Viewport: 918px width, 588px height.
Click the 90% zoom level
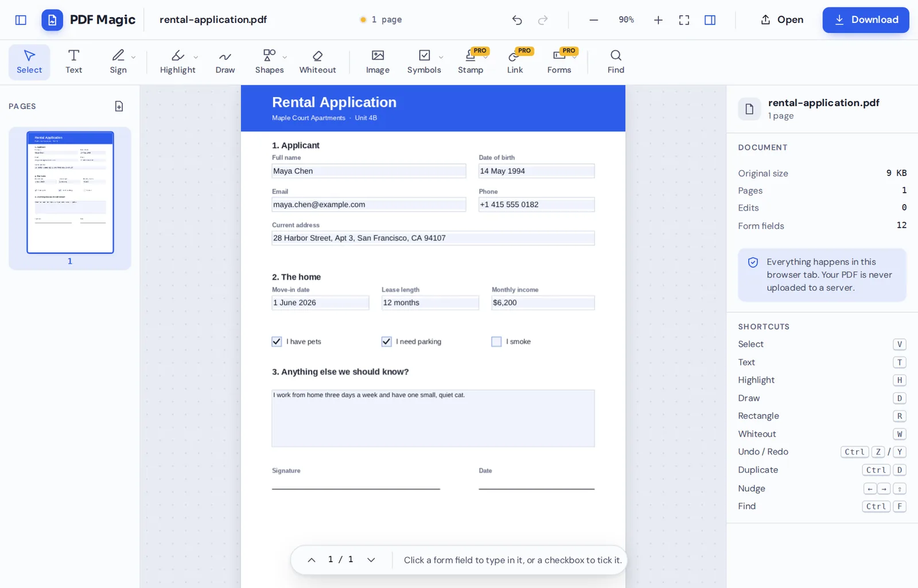click(626, 20)
